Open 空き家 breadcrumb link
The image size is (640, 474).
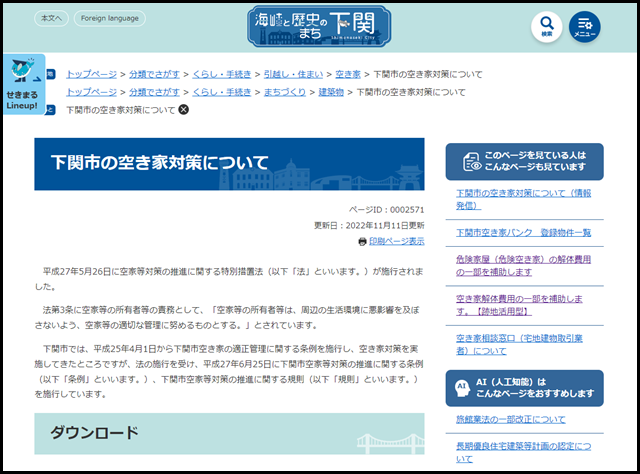pyautogui.click(x=348, y=74)
